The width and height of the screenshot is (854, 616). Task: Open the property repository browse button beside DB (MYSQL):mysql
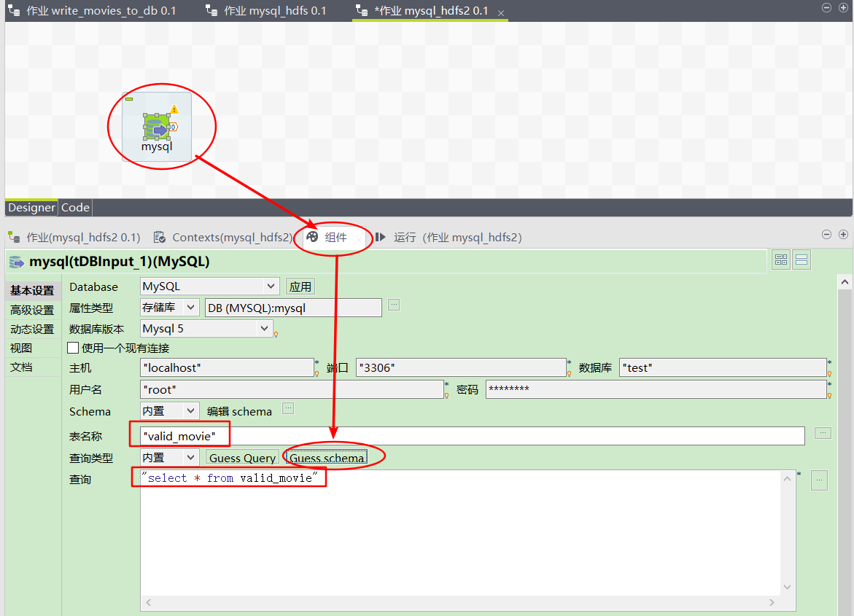coord(394,305)
